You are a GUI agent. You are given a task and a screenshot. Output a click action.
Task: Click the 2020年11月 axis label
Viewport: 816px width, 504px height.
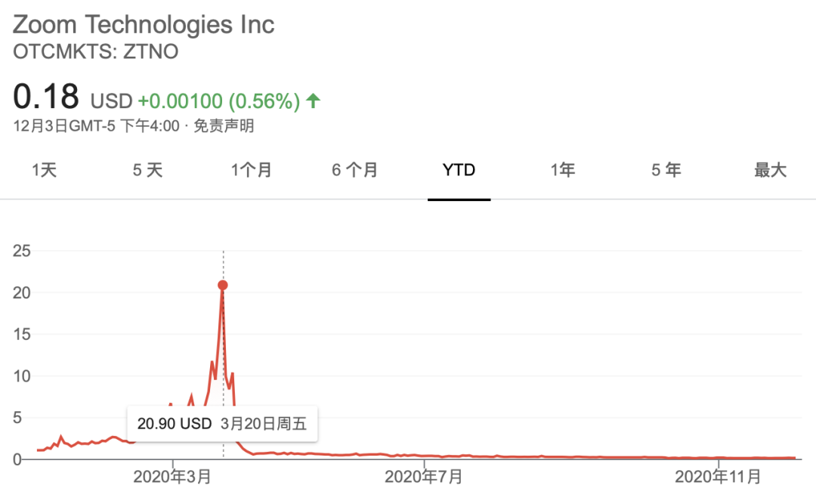(719, 477)
